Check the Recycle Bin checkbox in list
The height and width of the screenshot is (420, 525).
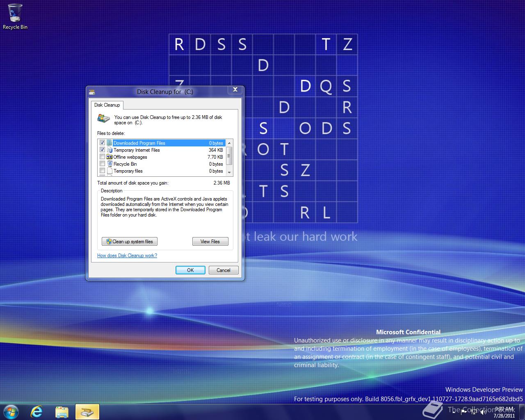pyautogui.click(x=102, y=164)
